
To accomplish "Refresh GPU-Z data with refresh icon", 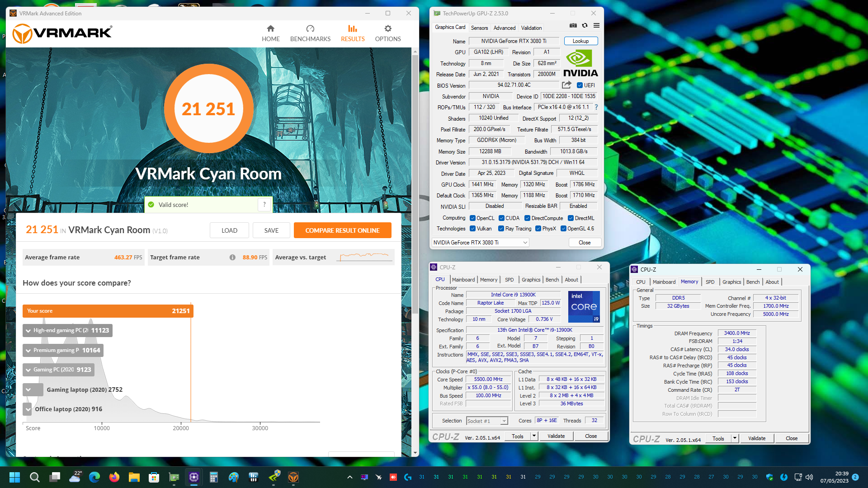I will 585,26.
